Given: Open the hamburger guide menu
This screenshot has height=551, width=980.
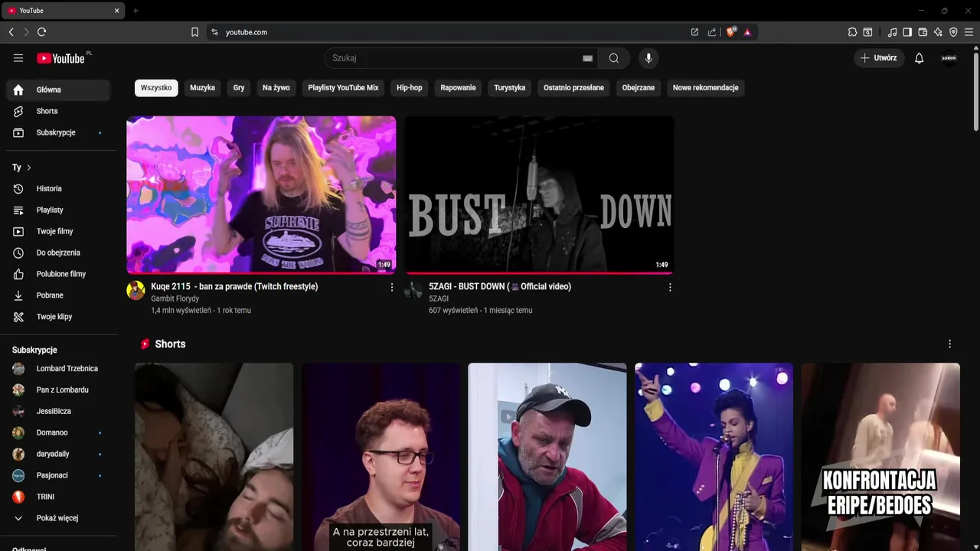Looking at the screenshot, I should pyautogui.click(x=18, y=58).
